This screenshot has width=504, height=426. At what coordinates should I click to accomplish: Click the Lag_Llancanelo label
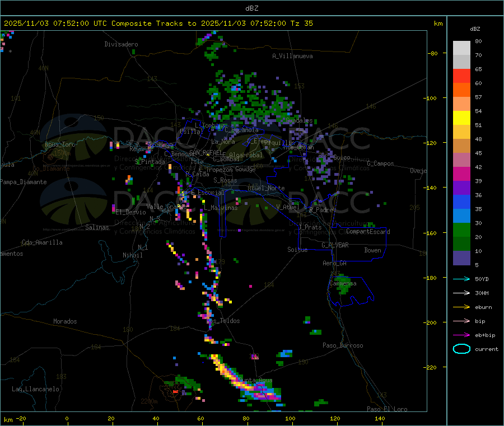click(36, 389)
